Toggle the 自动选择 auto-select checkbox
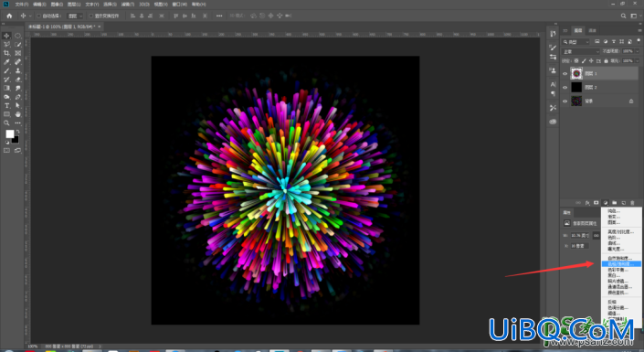 click(x=38, y=16)
